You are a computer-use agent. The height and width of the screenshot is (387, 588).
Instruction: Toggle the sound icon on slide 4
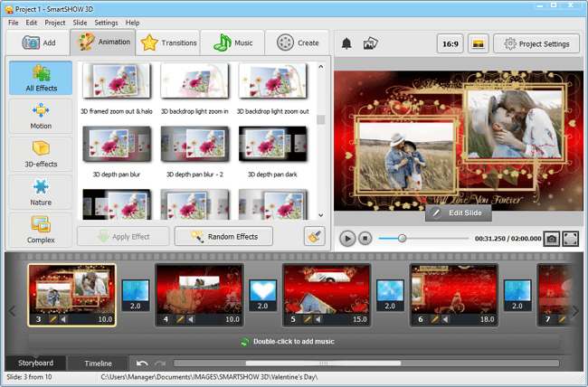pos(191,319)
